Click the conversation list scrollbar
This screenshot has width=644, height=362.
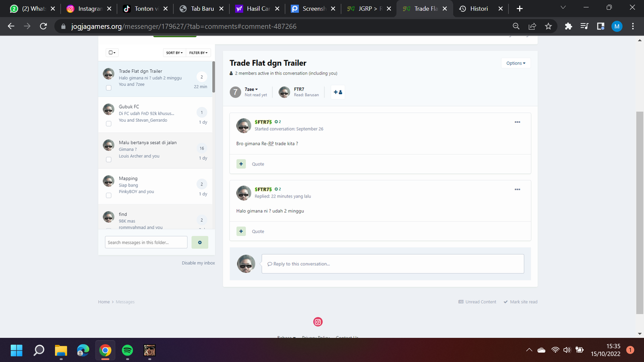(213, 77)
